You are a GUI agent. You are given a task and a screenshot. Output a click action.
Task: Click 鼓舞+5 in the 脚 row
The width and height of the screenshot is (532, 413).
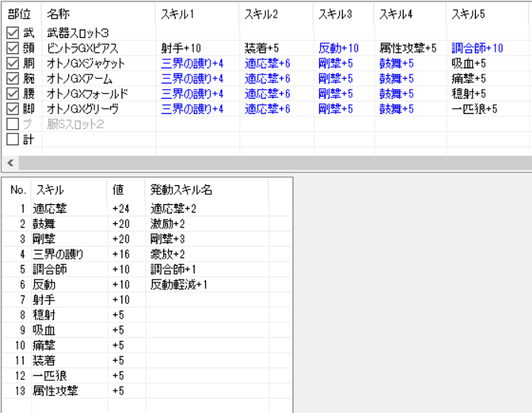pyautogui.click(x=396, y=109)
